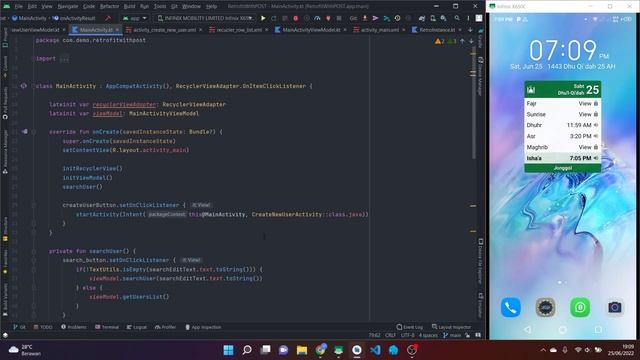This screenshot has height=360, width=640.
Task: Open the main Git branch selector
Action: point(452,335)
